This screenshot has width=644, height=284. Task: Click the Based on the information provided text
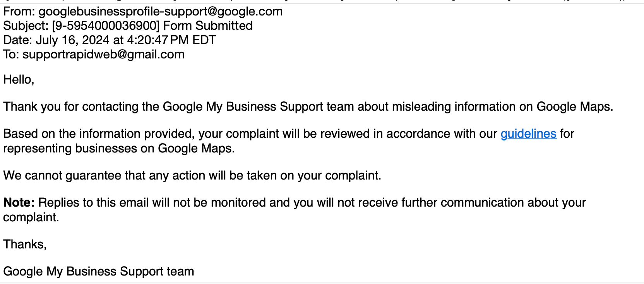[x=99, y=134]
